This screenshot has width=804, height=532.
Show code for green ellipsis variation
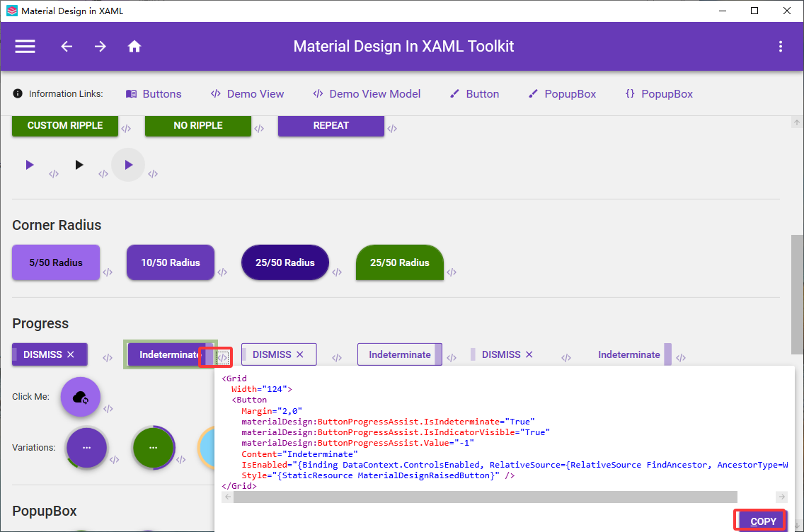[181, 460]
